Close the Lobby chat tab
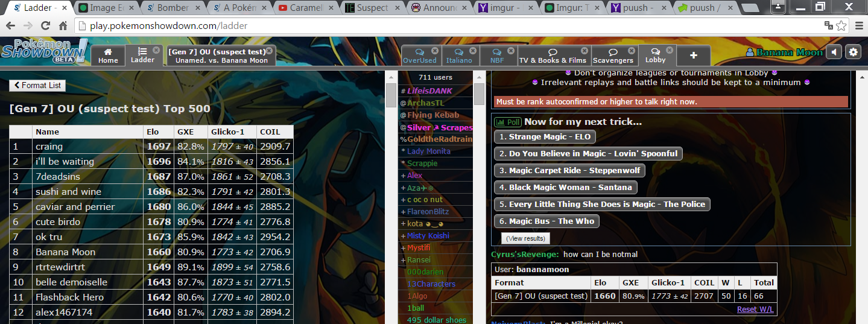The width and height of the screenshot is (868, 324). [x=669, y=50]
